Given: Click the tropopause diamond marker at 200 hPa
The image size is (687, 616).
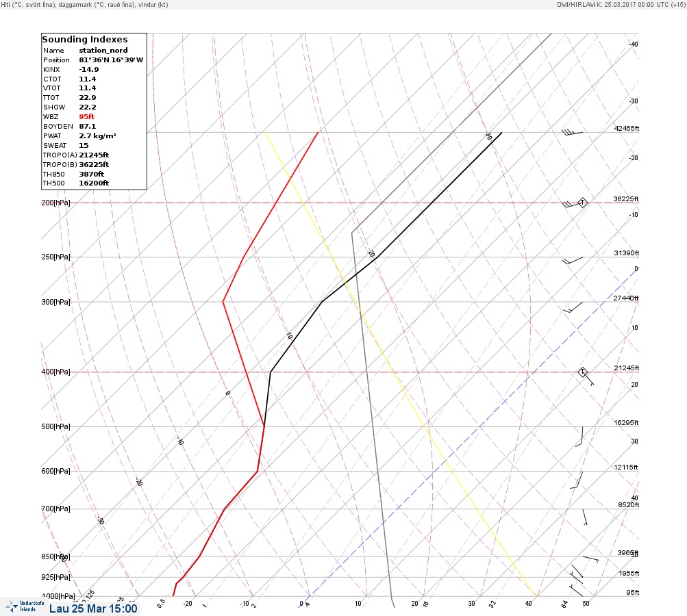Looking at the screenshot, I should [582, 203].
